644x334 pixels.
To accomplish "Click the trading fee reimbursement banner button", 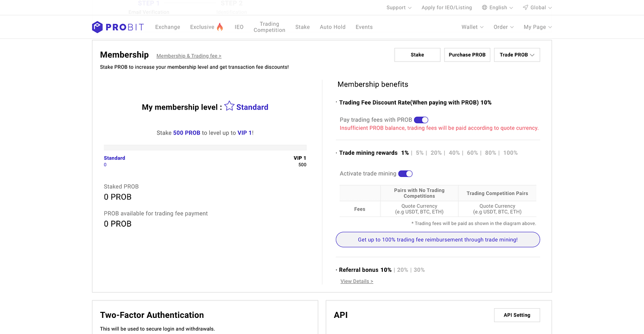I will click(x=438, y=240).
